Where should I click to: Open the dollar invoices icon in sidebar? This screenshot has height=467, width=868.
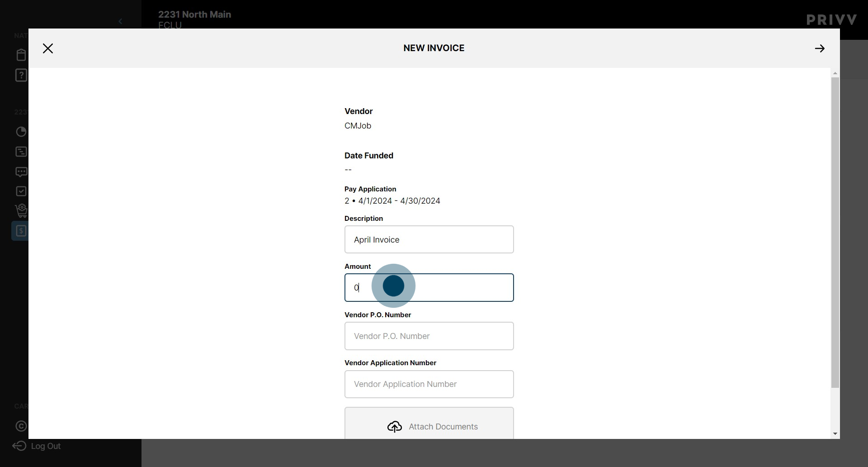coord(21,231)
